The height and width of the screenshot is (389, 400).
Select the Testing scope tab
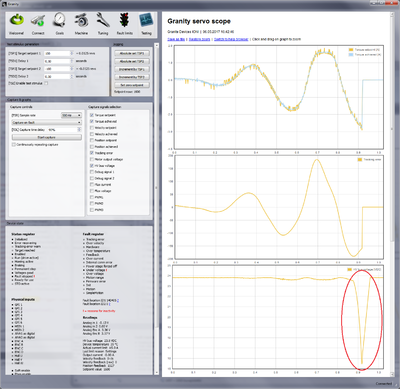coord(146,24)
